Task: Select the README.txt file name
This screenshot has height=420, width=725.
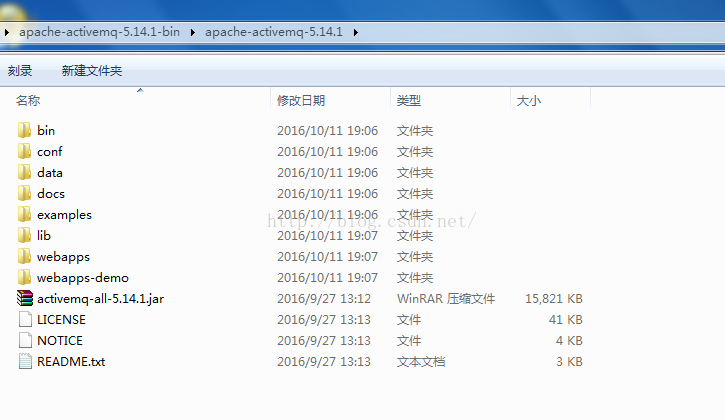Action: pos(71,361)
